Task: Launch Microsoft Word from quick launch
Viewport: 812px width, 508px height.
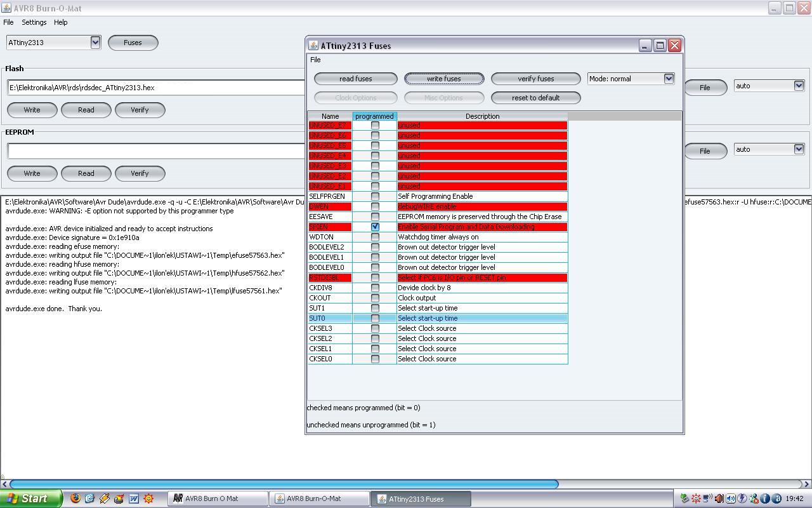Action: [134, 498]
